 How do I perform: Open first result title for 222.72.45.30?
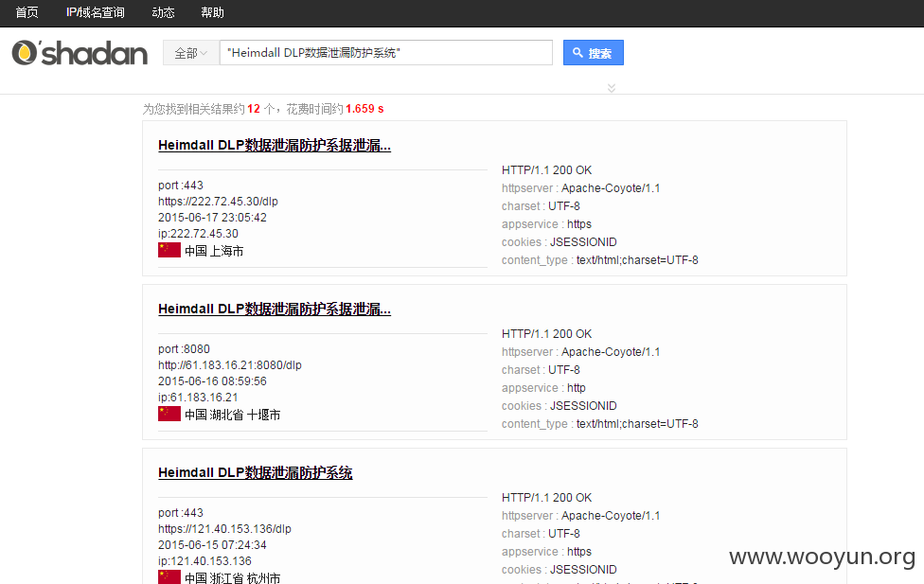[x=274, y=145]
